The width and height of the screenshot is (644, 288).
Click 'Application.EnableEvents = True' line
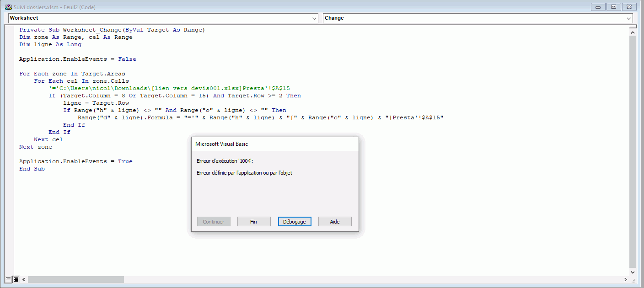(x=76, y=161)
